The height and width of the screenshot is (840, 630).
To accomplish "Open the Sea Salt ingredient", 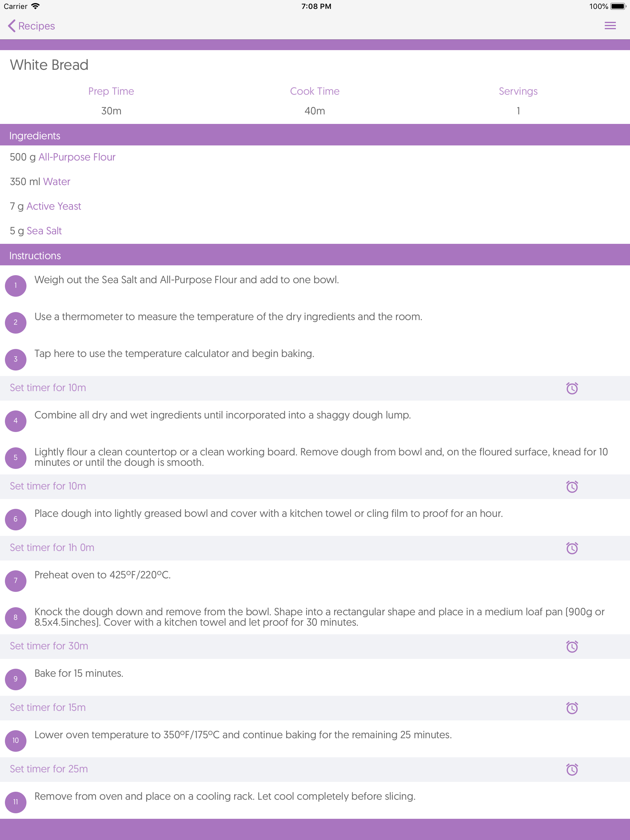I will pyautogui.click(x=45, y=231).
